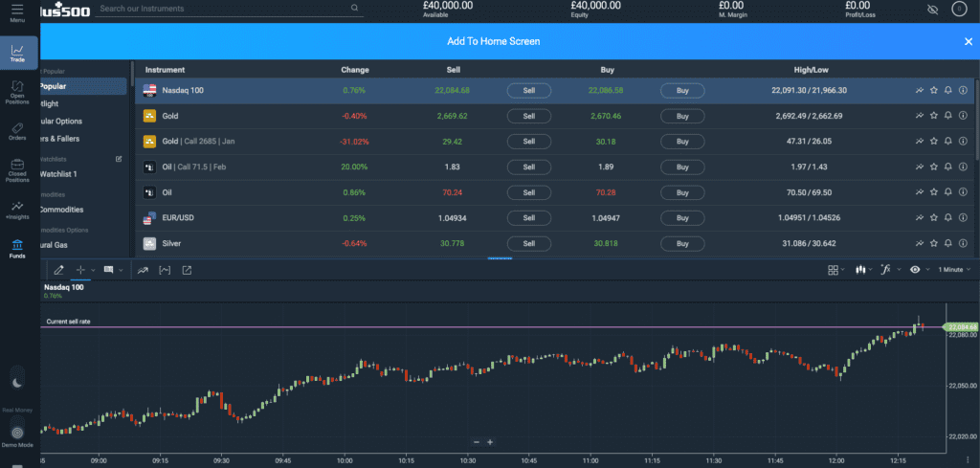Select the Popular category
The height and width of the screenshot is (468, 980).
point(83,86)
